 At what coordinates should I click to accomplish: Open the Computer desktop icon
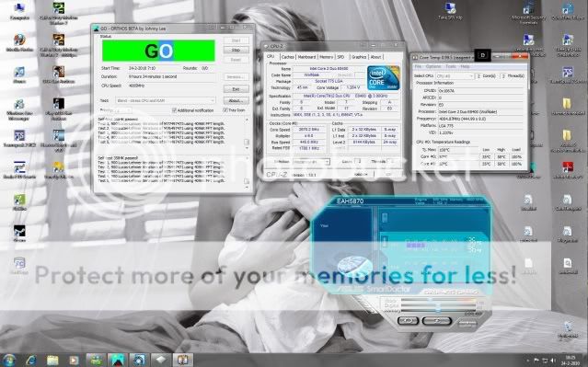19,11
